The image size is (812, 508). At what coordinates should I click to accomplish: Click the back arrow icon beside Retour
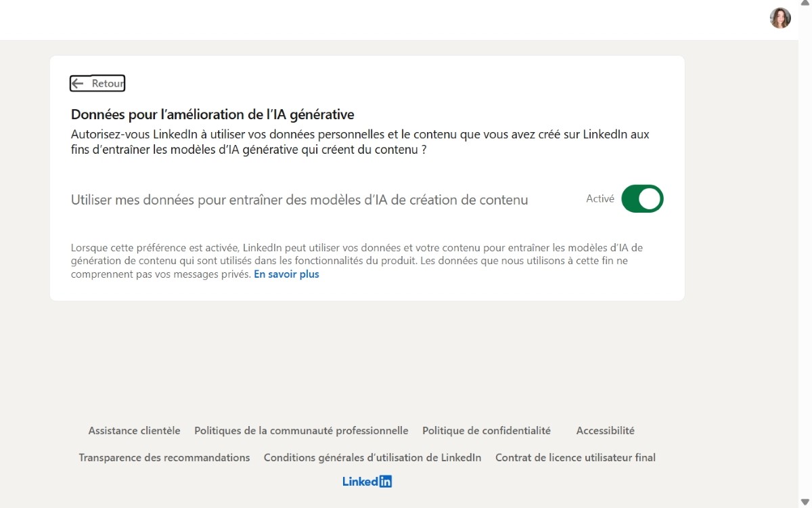tap(78, 83)
